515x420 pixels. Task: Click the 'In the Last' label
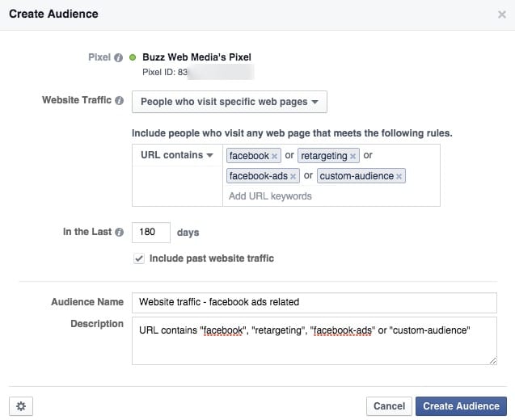(x=87, y=232)
